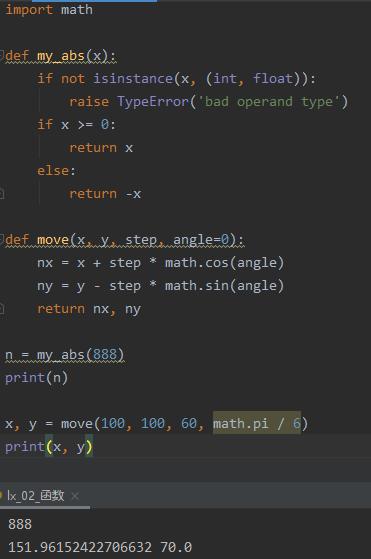
Task: Click the 'isinstance' call in the if statement
Action: [x=133, y=78]
